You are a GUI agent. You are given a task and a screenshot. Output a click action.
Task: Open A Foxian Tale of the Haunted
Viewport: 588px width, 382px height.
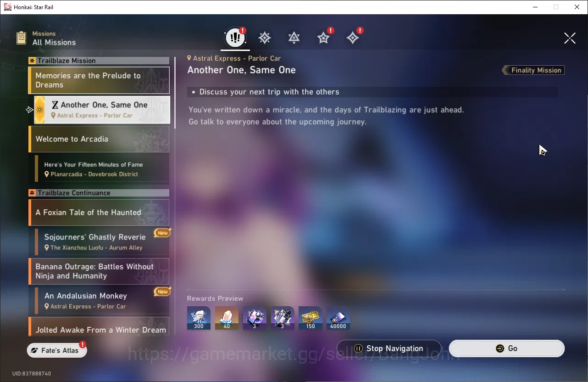(x=99, y=213)
